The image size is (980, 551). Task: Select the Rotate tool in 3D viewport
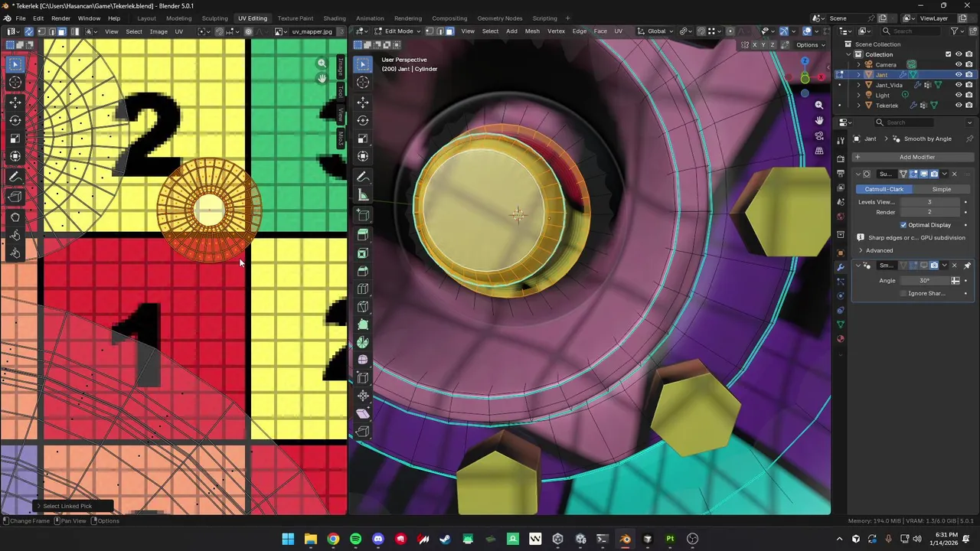363,119
